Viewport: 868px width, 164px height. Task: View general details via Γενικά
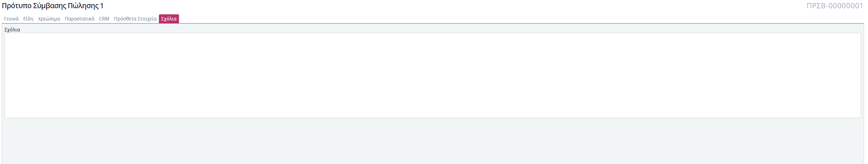[x=11, y=19]
